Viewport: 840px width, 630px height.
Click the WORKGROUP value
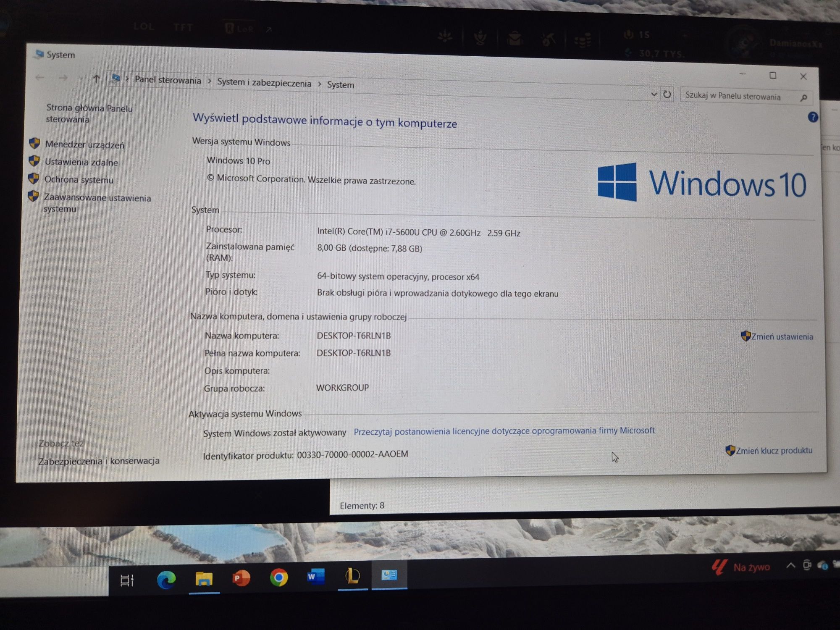coord(342,388)
